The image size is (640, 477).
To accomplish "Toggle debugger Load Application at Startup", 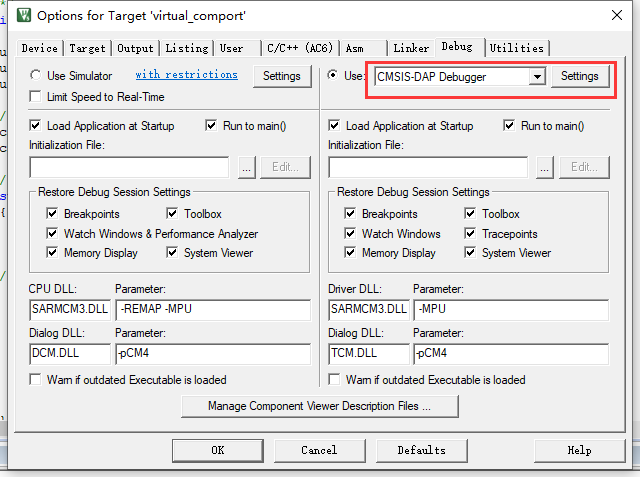I will [x=334, y=126].
